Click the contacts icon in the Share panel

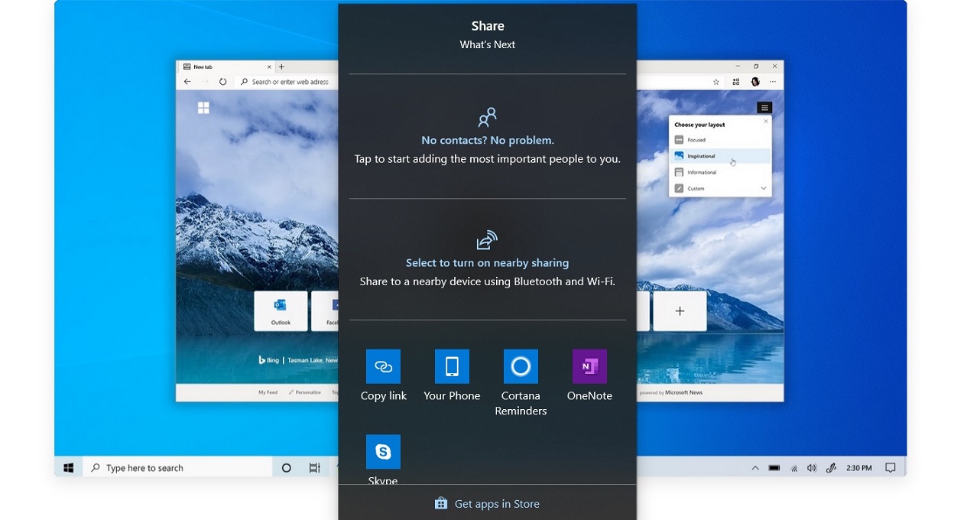click(x=487, y=116)
